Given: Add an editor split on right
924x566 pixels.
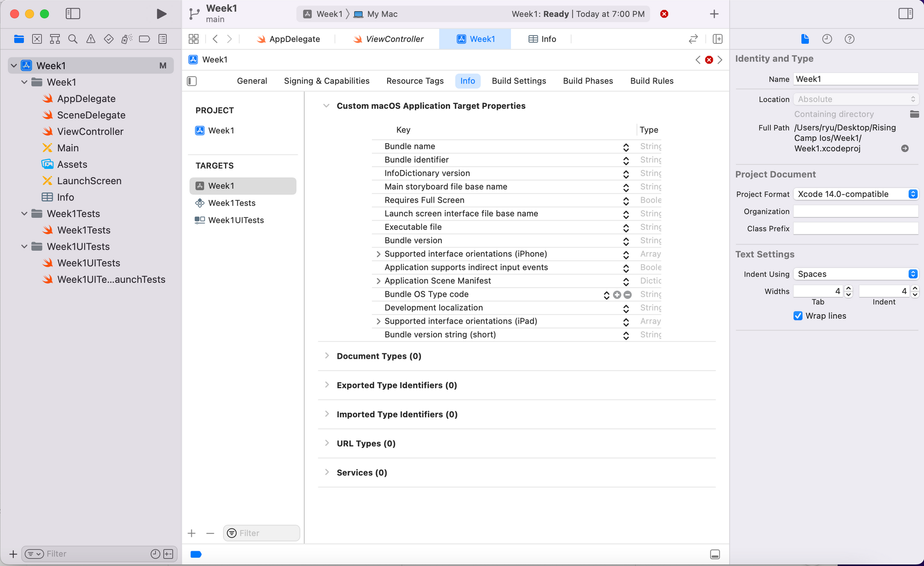Looking at the screenshot, I should [717, 39].
